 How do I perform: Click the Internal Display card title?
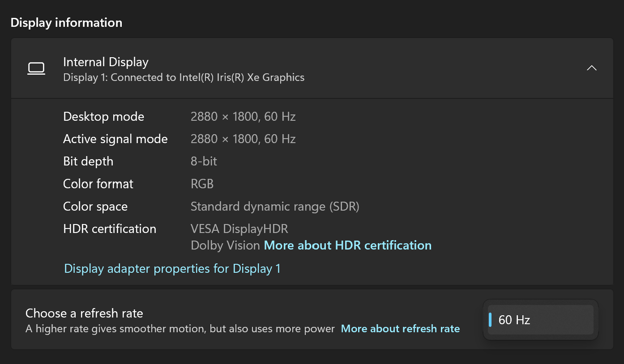[x=106, y=62]
